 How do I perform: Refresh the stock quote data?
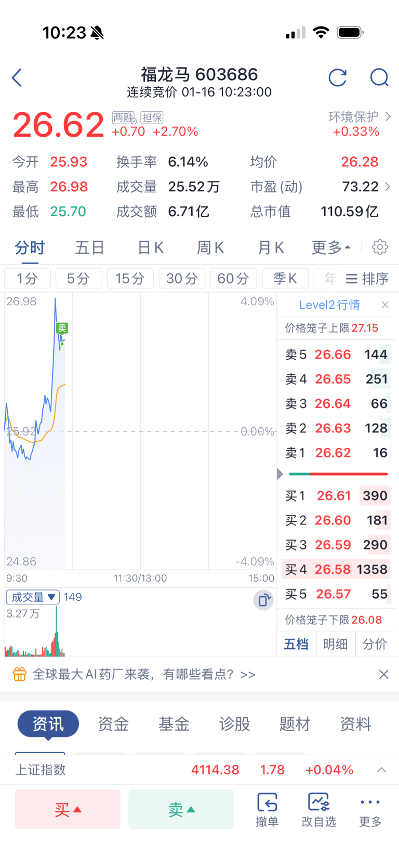click(x=338, y=78)
